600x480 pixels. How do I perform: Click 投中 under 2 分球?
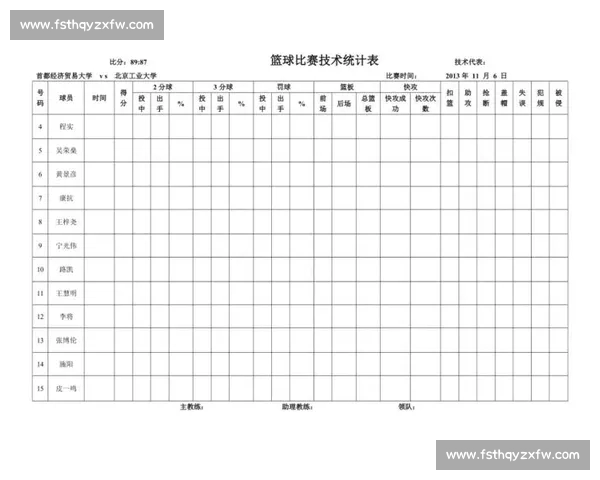click(x=142, y=104)
